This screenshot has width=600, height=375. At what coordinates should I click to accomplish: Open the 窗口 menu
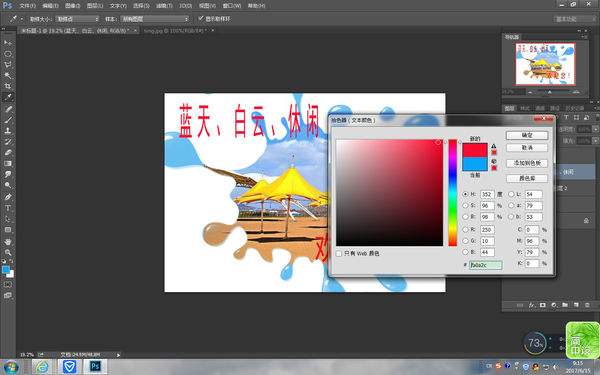232,5
